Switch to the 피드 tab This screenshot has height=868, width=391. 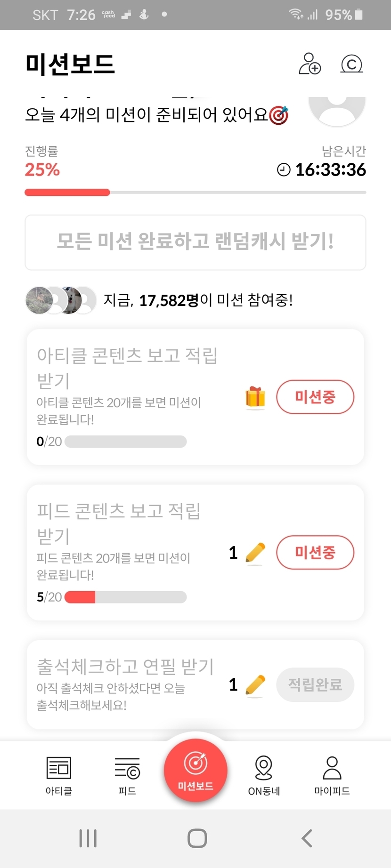(x=127, y=775)
